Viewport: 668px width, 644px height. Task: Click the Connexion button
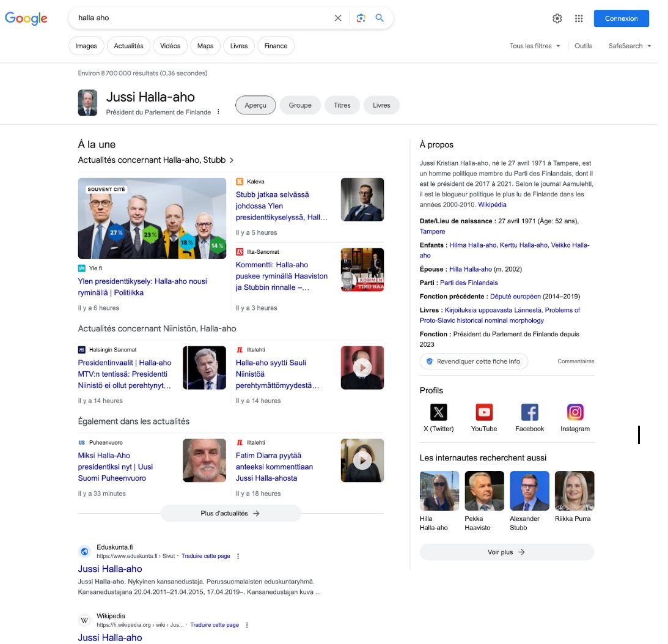[x=621, y=18]
